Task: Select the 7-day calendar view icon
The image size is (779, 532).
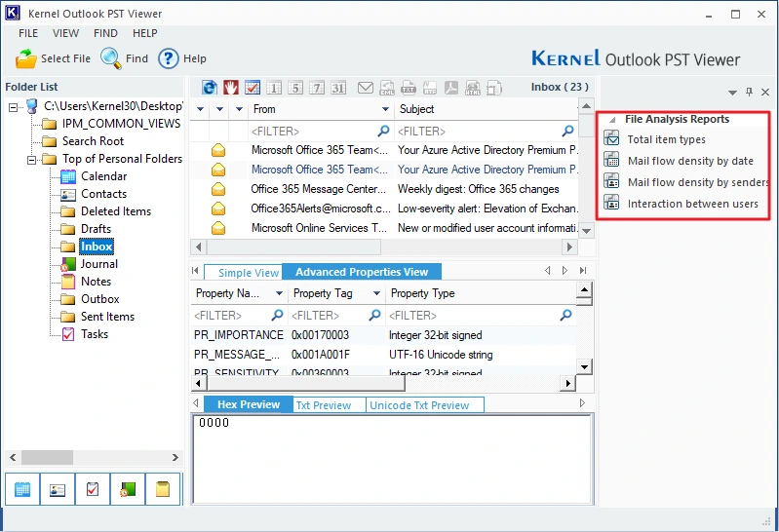Action: (317, 88)
